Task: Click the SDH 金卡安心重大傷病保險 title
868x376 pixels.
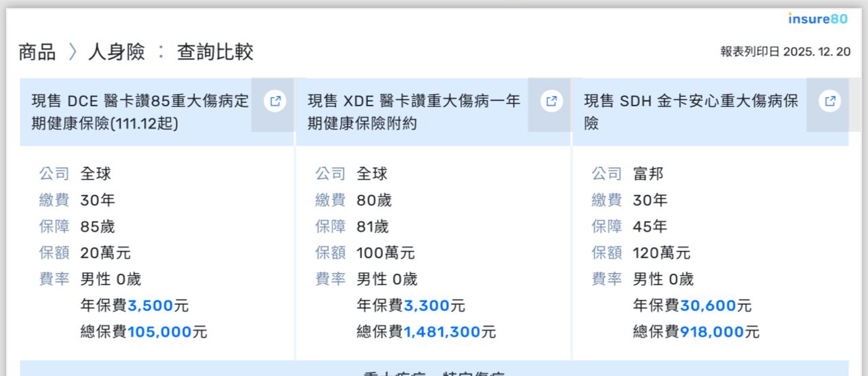Action: [x=691, y=112]
